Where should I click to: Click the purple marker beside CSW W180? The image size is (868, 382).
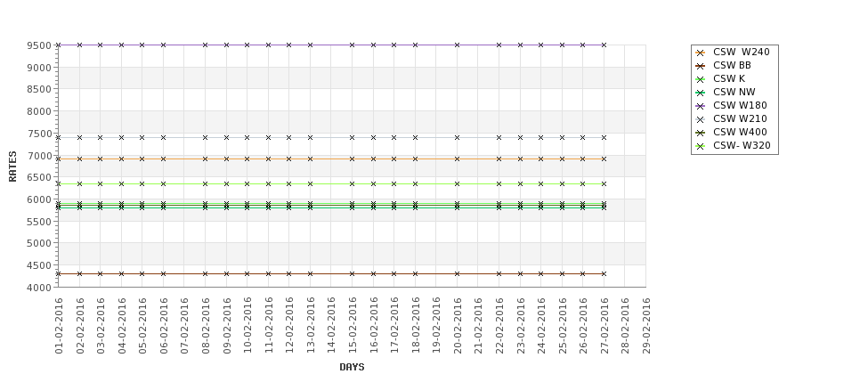701,106
